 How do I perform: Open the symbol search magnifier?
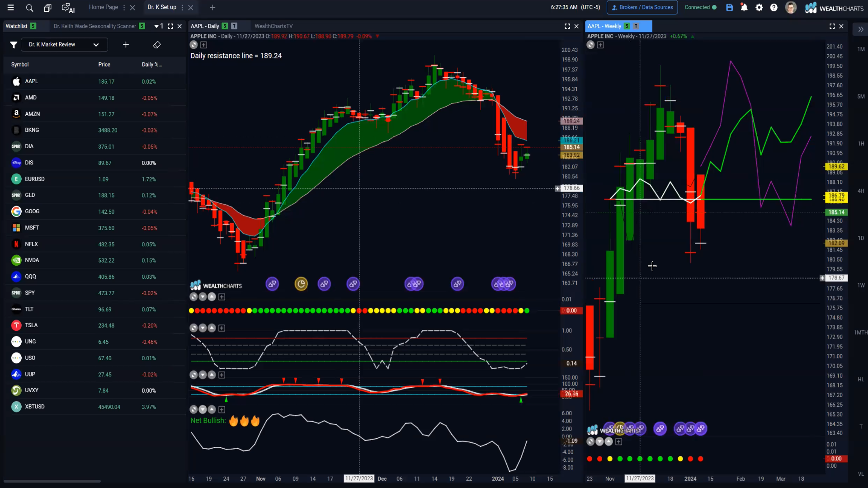pyautogui.click(x=29, y=8)
